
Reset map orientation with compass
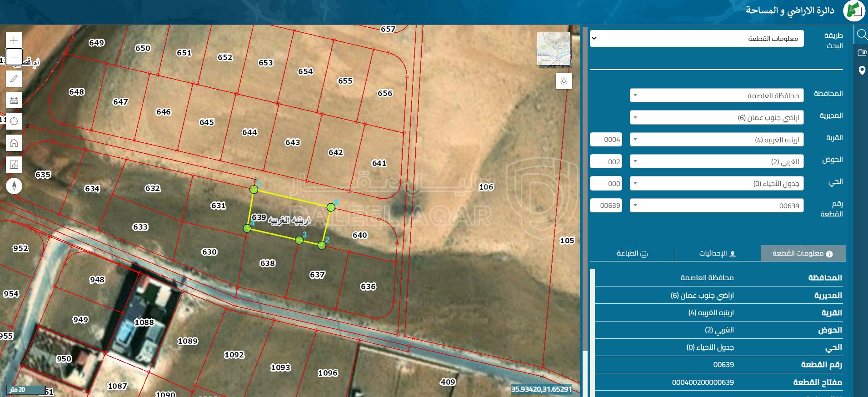pyautogui.click(x=14, y=186)
